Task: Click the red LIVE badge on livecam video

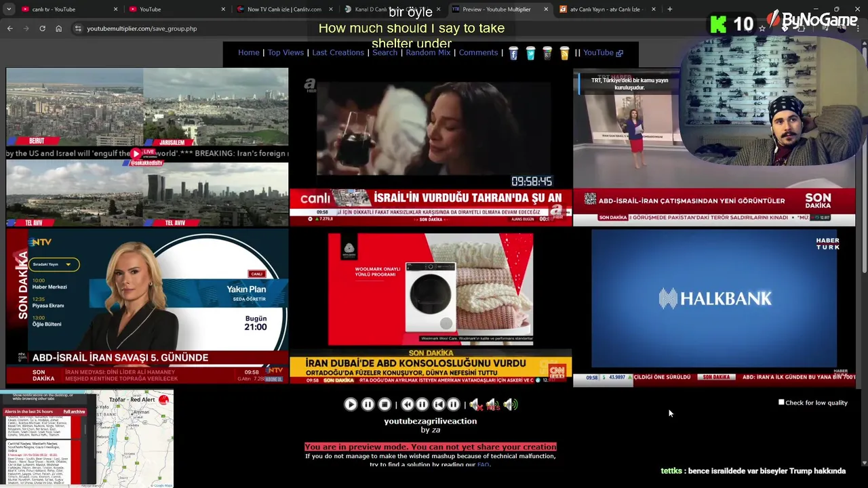Action: click(x=143, y=154)
